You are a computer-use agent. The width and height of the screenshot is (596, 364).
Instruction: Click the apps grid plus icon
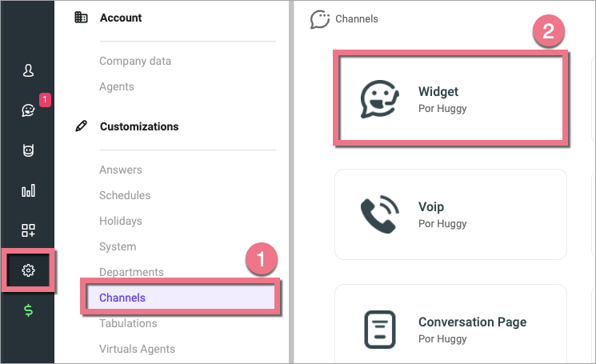point(28,230)
